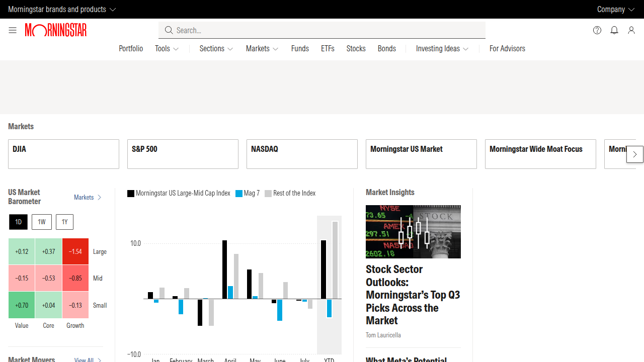
Task: Select the 1W barometer period
Action: click(42, 222)
